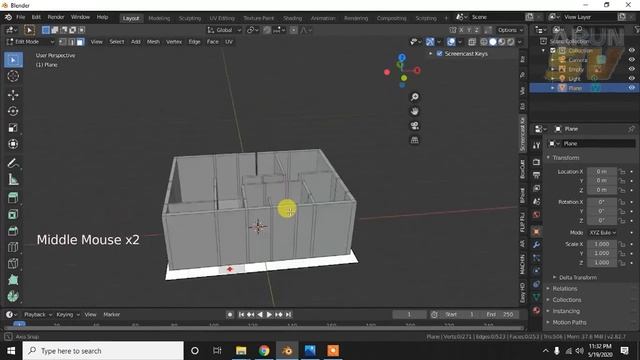Open the Options dropdown
The width and height of the screenshot is (640, 360).
click(510, 30)
